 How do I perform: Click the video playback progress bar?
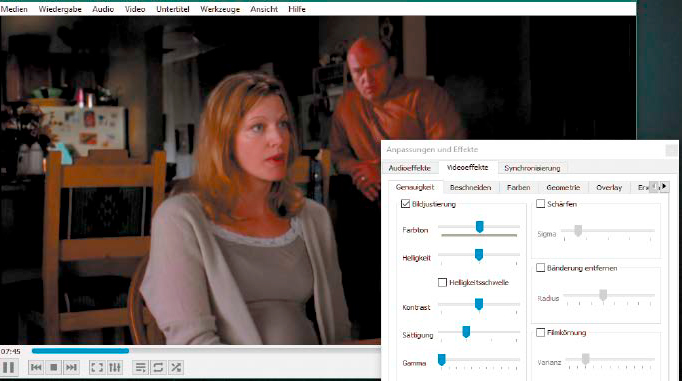tap(206, 351)
